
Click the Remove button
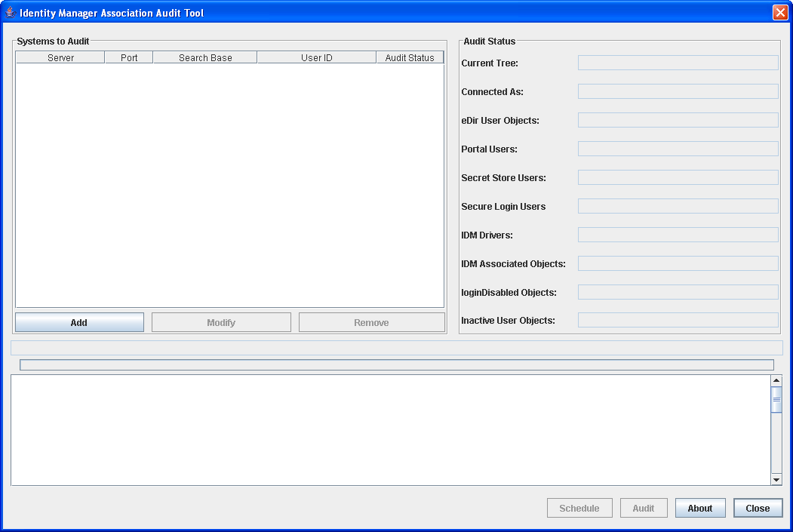pos(371,322)
